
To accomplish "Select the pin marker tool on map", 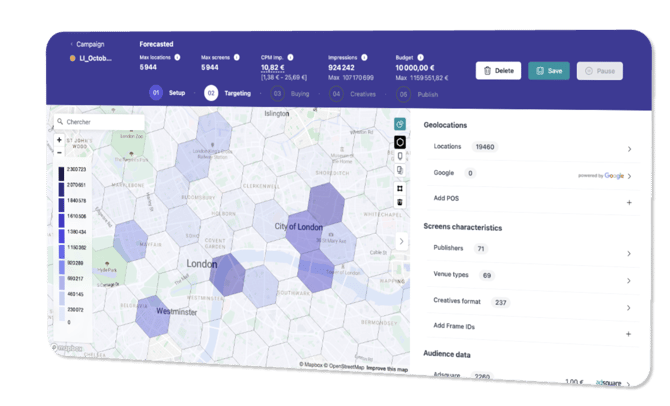I will point(400,156).
